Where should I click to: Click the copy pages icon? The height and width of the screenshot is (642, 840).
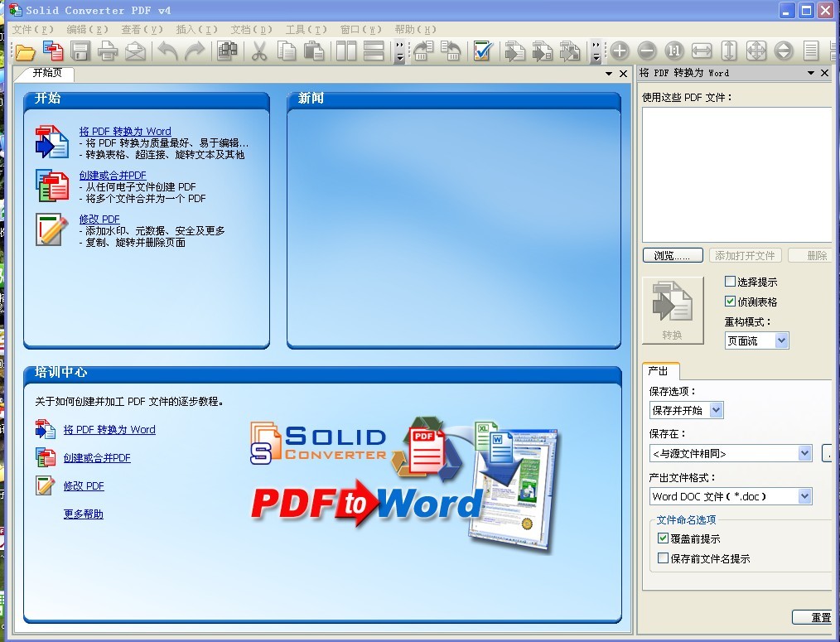287,51
